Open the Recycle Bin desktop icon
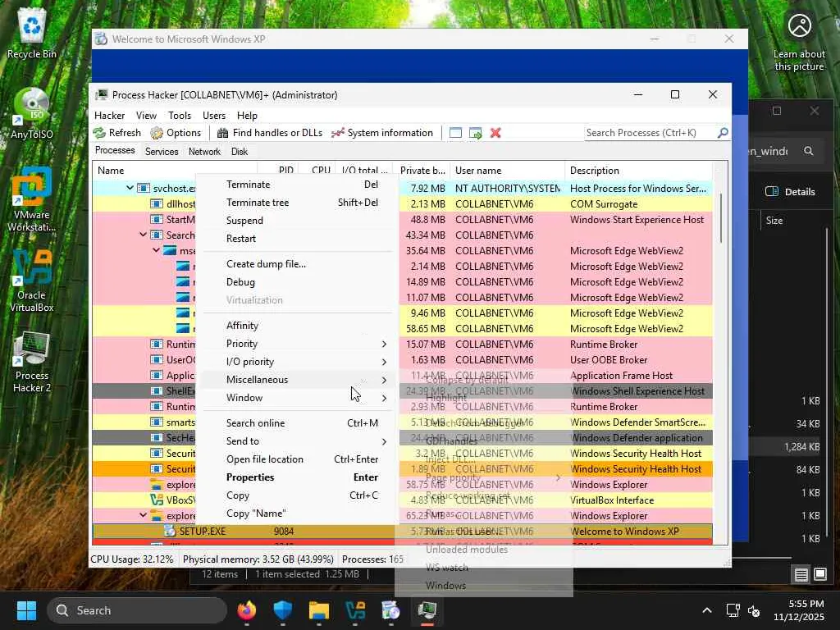 32,33
